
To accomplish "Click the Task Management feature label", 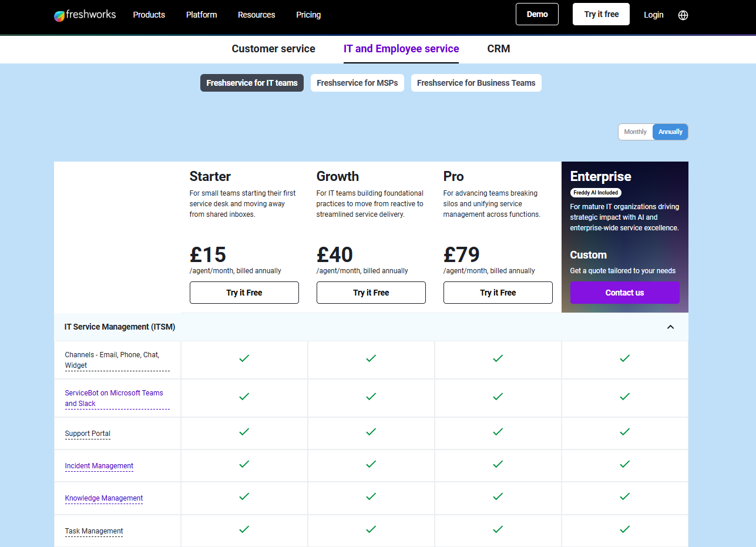I will [x=94, y=531].
